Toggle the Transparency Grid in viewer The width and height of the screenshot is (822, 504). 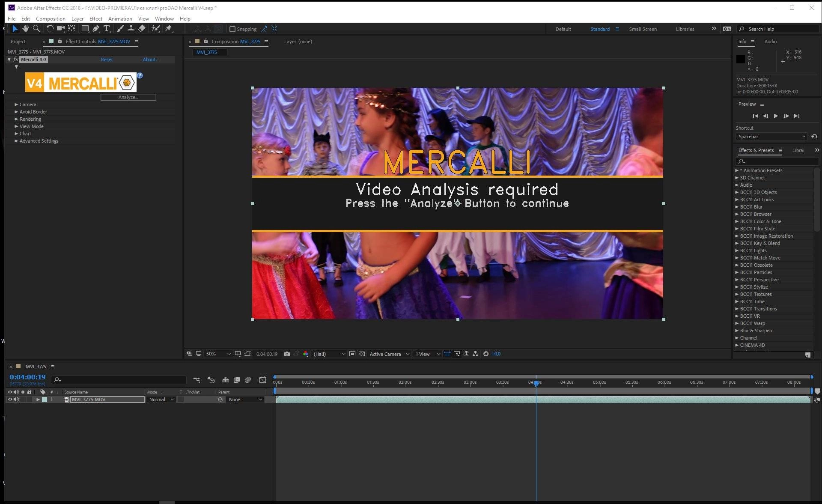362,354
